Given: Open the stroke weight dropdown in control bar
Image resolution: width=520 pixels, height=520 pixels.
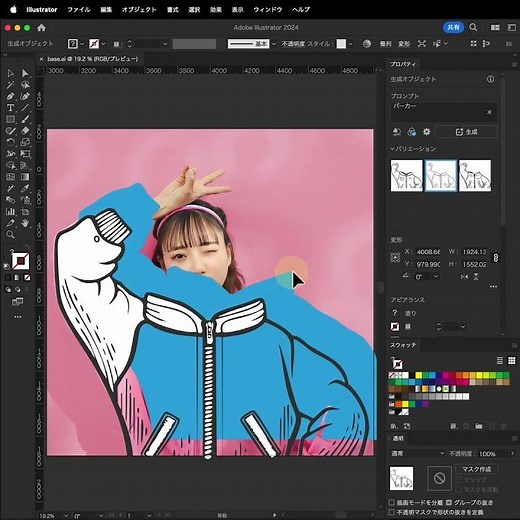Looking at the screenshot, I should point(165,44).
